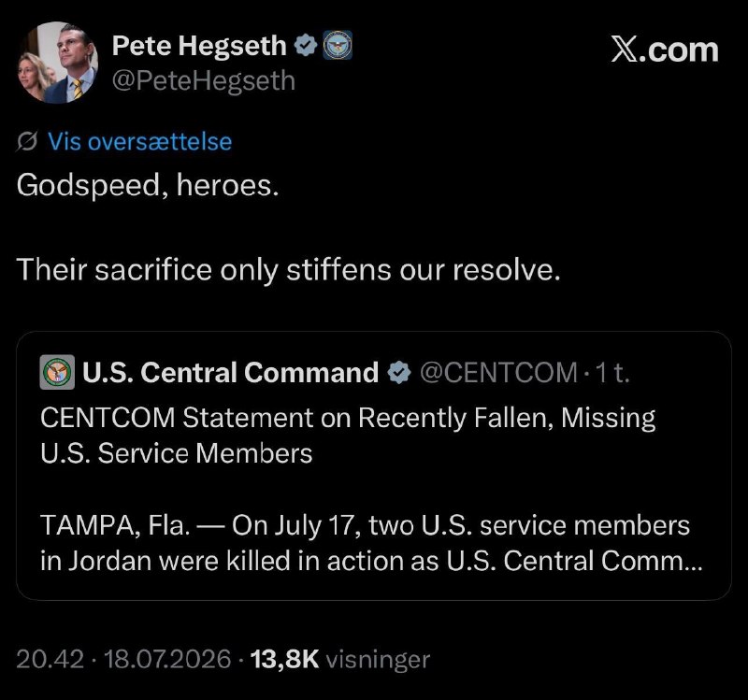Show translation via Vis oversættelse link
The image size is (748, 700).
point(139,142)
